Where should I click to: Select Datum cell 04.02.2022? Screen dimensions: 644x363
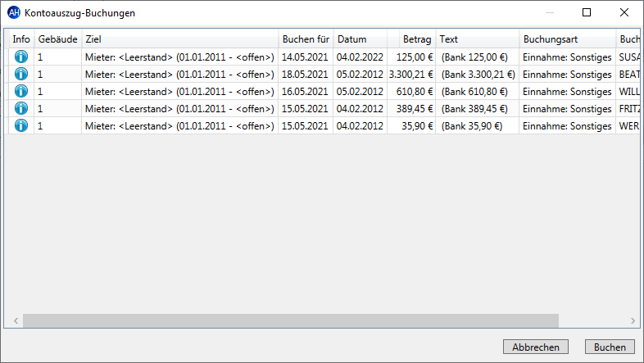click(361, 57)
